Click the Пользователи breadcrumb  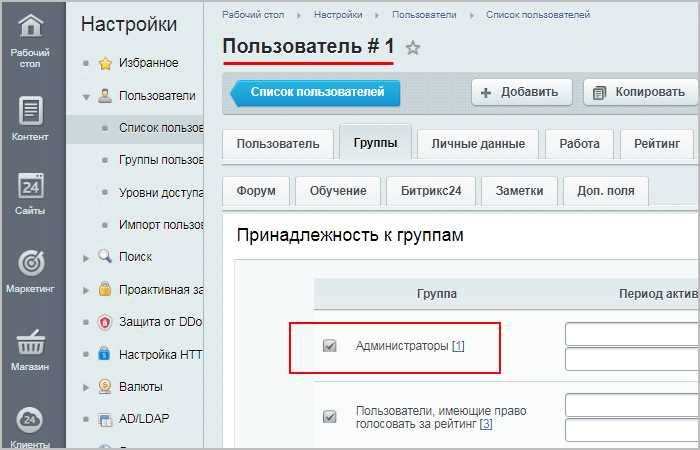tap(424, 15)
